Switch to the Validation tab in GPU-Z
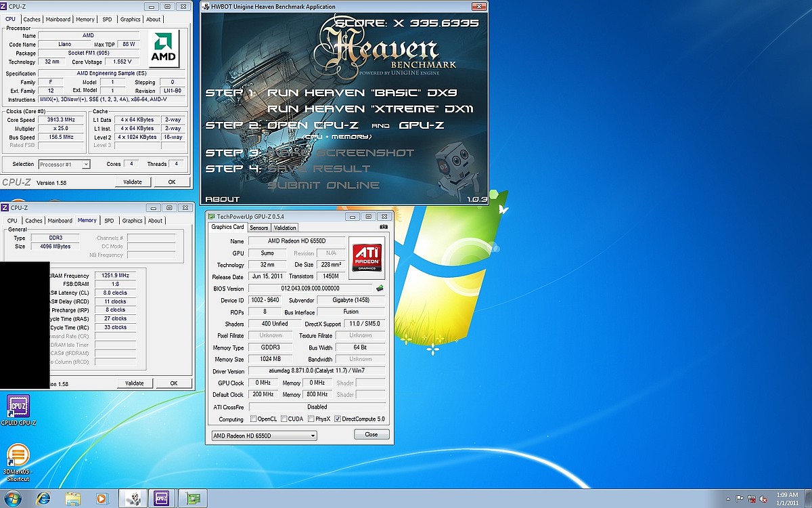Viewport: 812px width, 508px height. pyautogui.click(x=285, y=228)
